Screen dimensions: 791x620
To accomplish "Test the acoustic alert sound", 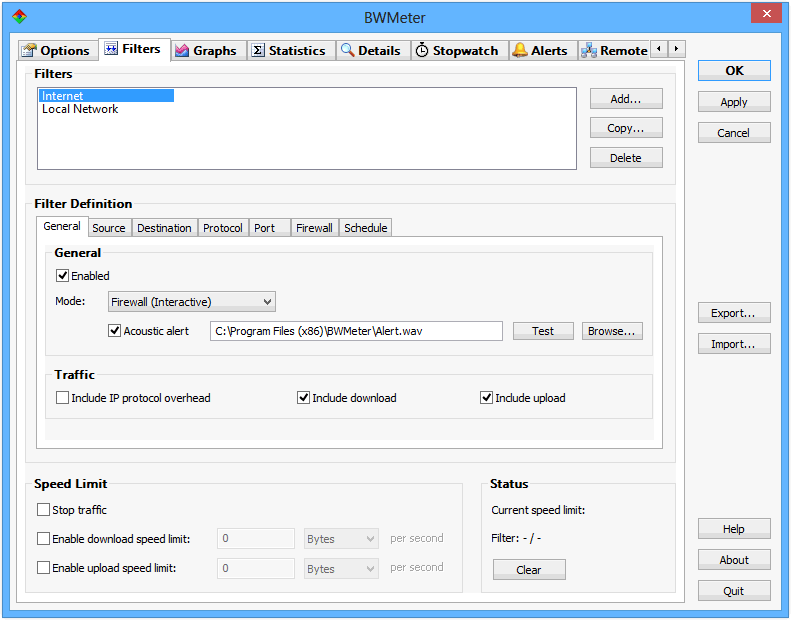I will click(x=543, y=331).
